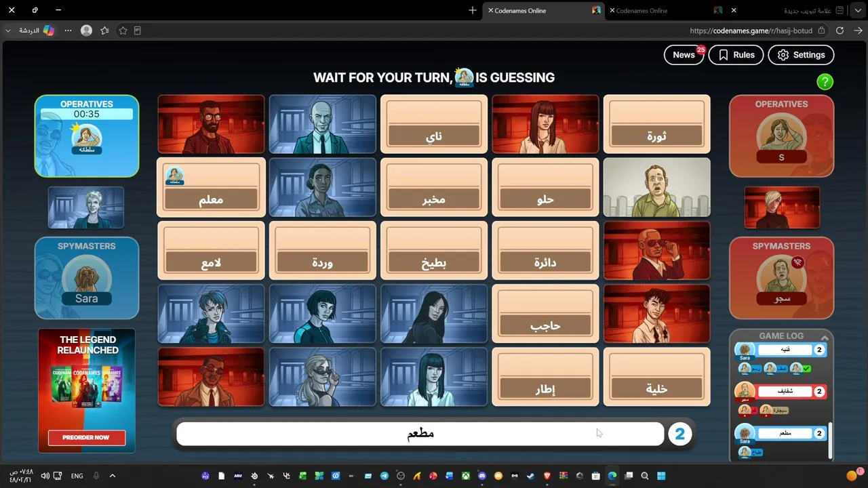
Task: Click the فنيه clue in Game Log
Action: [785, 350]
